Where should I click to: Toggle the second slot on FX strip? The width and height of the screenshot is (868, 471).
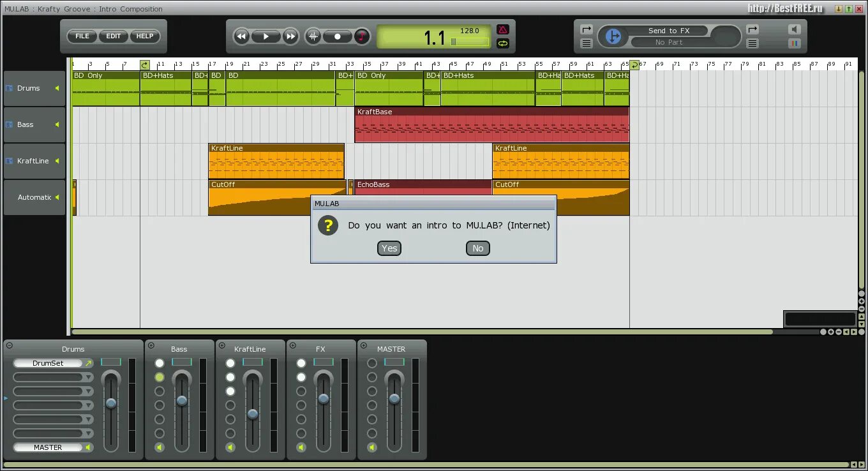[x=301, y=377]
